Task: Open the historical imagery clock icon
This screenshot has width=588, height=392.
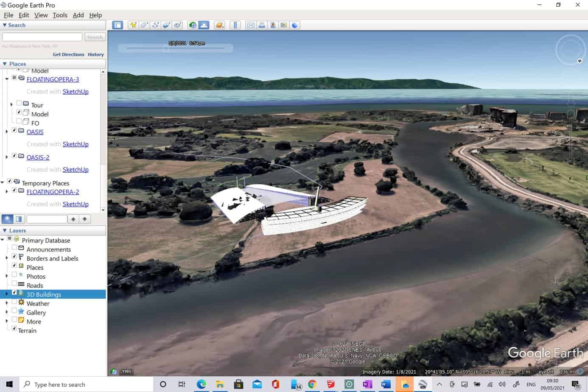Action: click(193, 25)
